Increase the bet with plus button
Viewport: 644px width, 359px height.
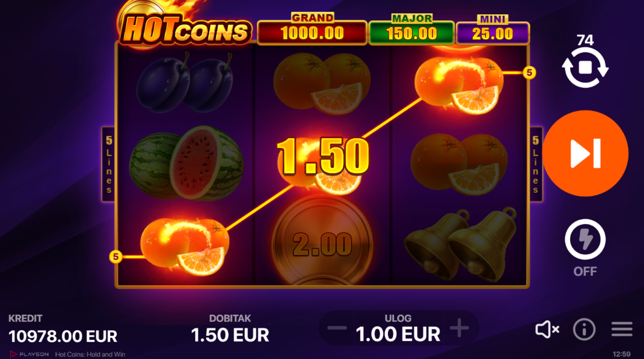[x=459, y=328]
